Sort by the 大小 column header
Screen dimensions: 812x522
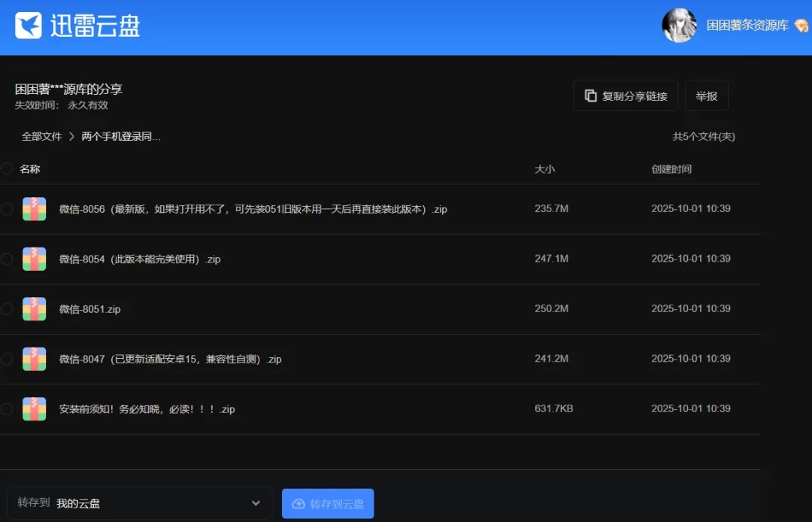[545, 169]
